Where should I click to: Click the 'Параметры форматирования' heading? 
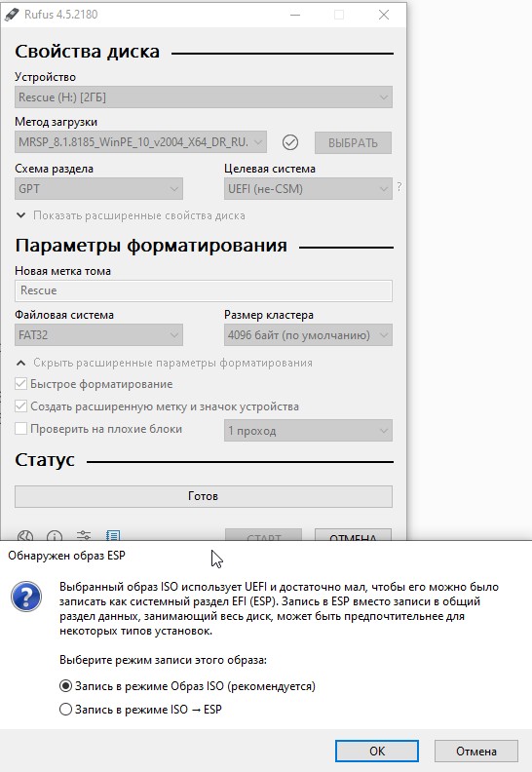tap(151, 246)
